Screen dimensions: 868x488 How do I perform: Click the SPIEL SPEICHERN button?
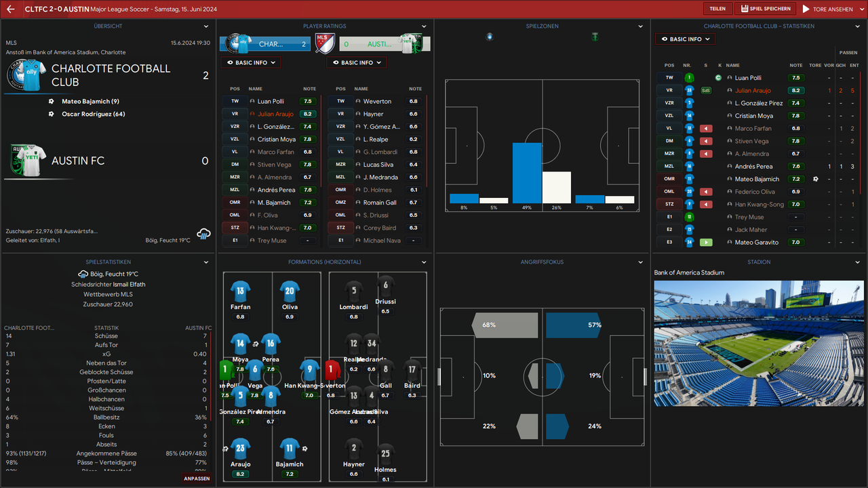(x=766, y=9)
